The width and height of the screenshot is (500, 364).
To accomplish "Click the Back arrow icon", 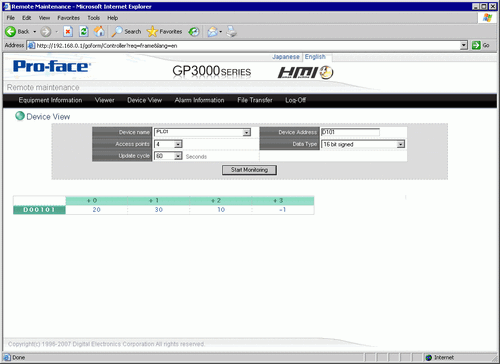I will point(10,32).
